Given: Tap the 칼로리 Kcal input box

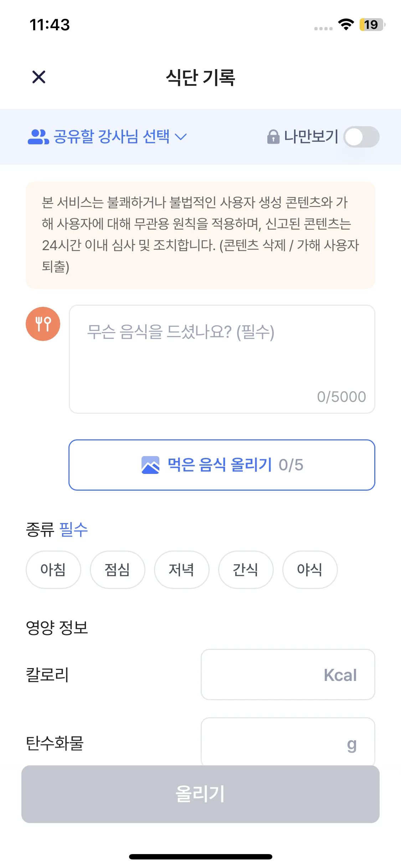Looking at the screenshot, I should 288,675.
